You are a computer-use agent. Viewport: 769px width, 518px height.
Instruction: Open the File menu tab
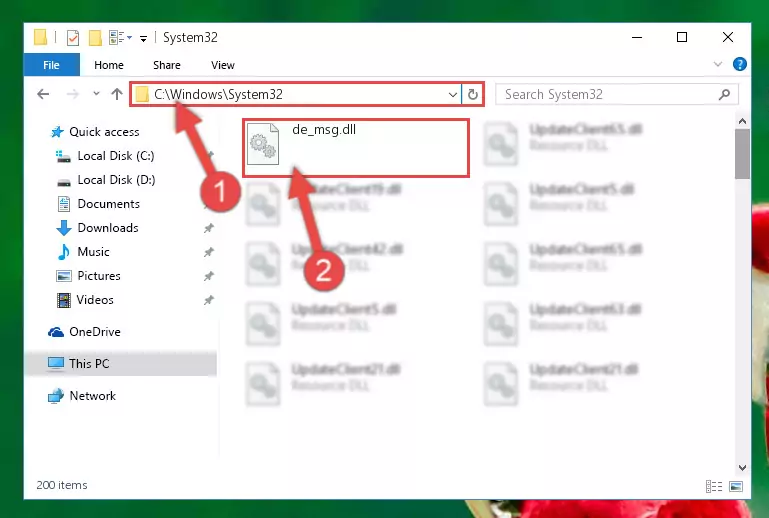tap(51, 65)
